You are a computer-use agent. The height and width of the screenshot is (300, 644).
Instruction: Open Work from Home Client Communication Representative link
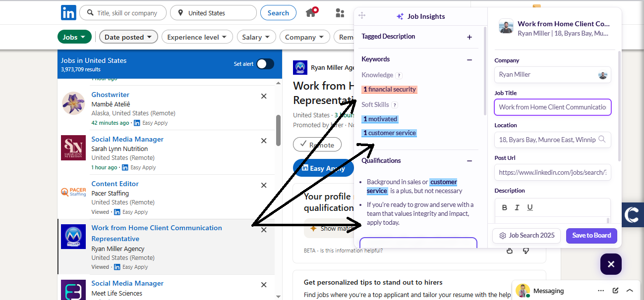point(157,233)
